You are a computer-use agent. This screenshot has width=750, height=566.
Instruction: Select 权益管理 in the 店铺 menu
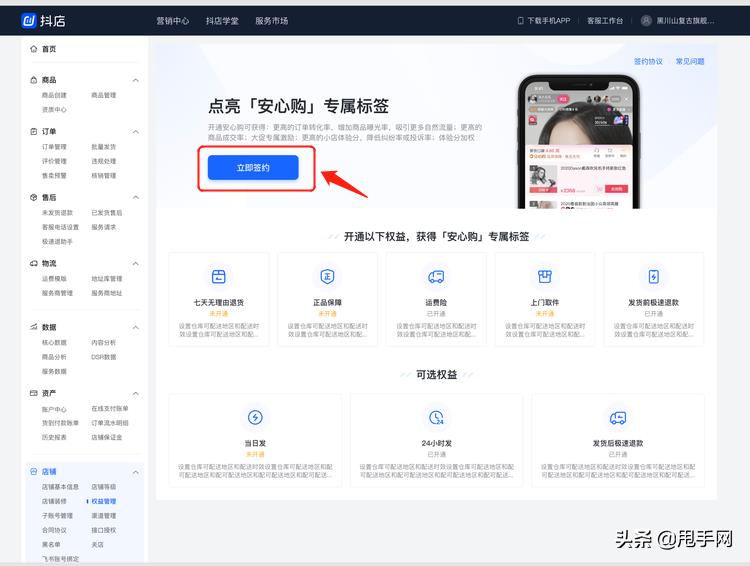point(104,501)
